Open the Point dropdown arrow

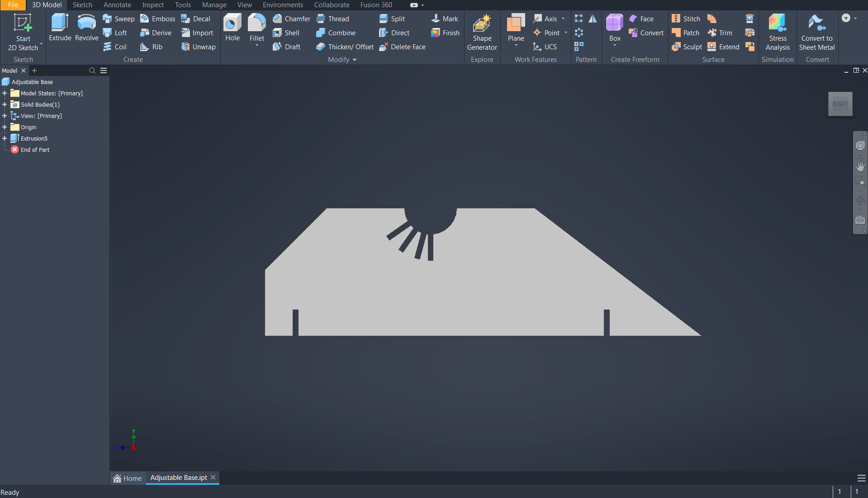click(x=566, y=33)
